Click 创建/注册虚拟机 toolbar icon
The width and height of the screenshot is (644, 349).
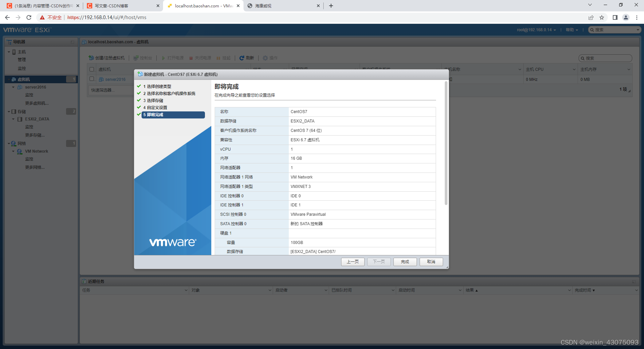pyautogui.click(x=91, y=58)
